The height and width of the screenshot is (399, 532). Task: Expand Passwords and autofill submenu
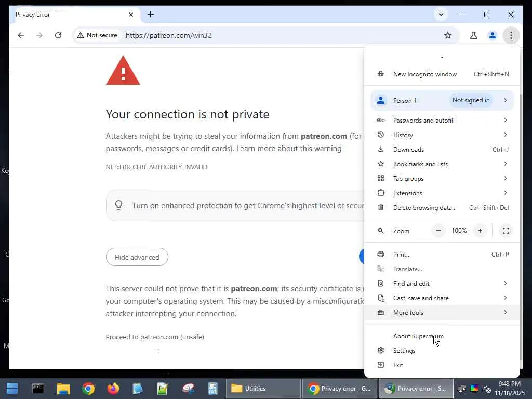click(442, 120)
